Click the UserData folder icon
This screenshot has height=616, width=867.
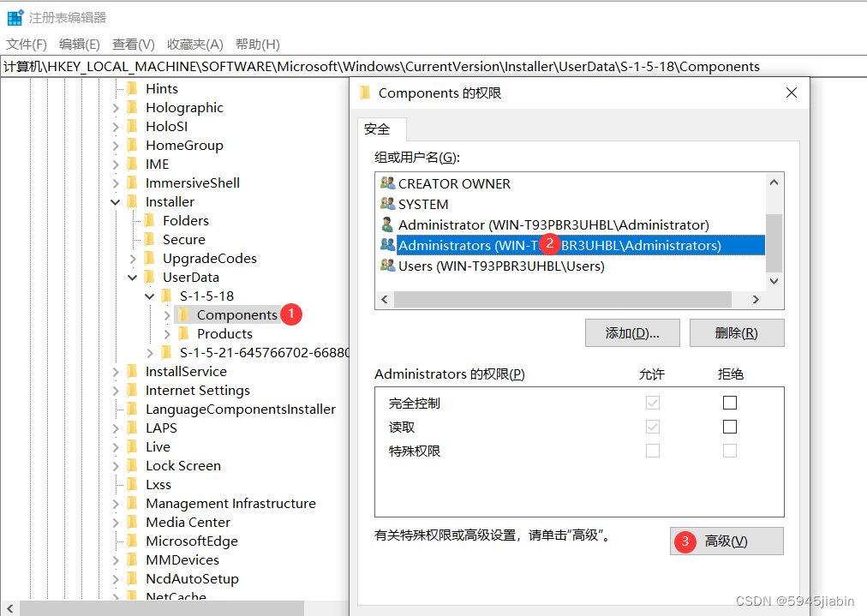pyautogui.click(x=152, y=277)
